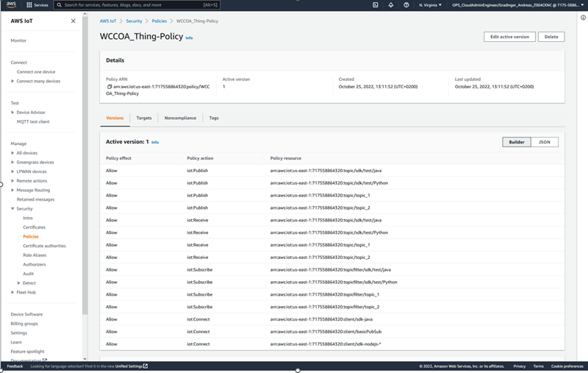Image resolution: width=588 pixels, height=373 pixels.
Task: Open Settings in sidebar
Action: (x=19, y=333)
